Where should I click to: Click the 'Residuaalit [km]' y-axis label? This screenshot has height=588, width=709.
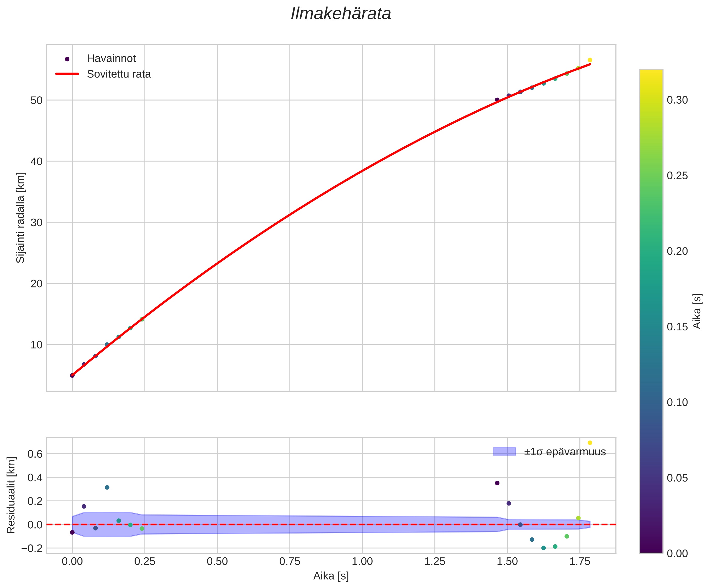tap(11, 496)
